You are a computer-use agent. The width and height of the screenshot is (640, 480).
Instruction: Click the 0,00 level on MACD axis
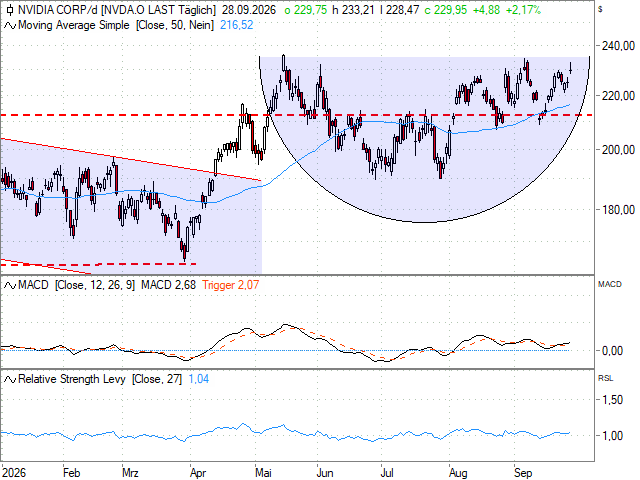tap(612, 351)
